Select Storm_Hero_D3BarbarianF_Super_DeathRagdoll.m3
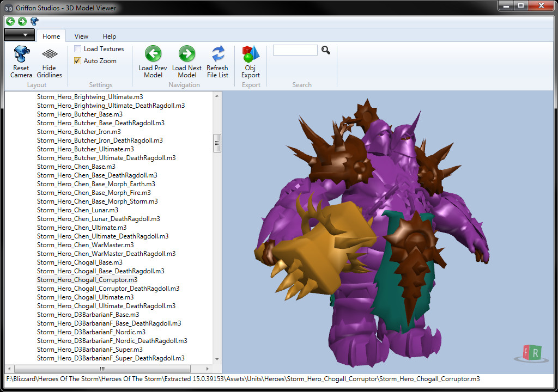 tap(111, 358)
